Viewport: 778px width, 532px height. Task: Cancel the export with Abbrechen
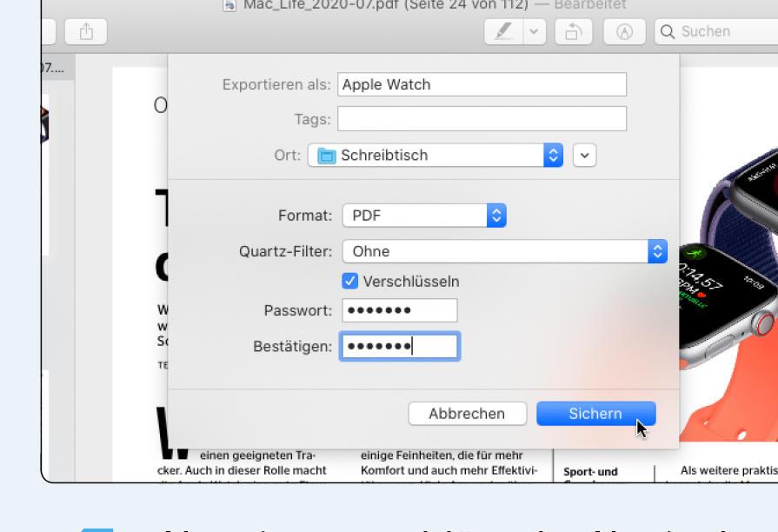(467, 414)
